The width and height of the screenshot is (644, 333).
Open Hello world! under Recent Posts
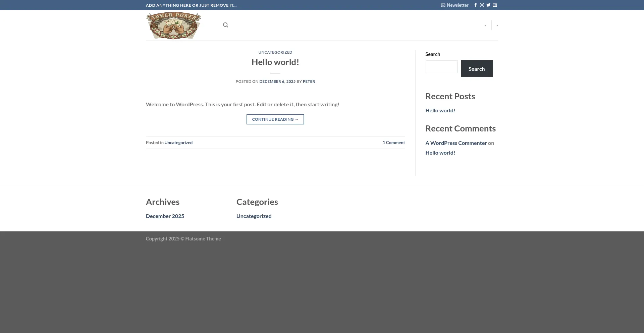(440, 110)
